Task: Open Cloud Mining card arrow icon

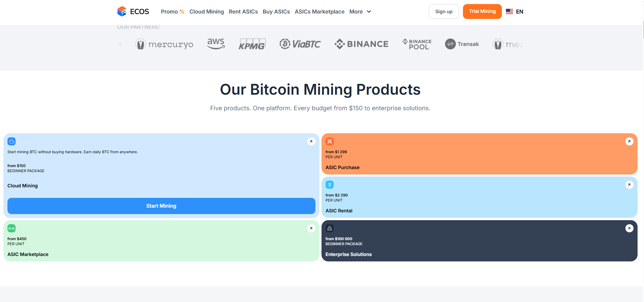Action: click(311, 141)
